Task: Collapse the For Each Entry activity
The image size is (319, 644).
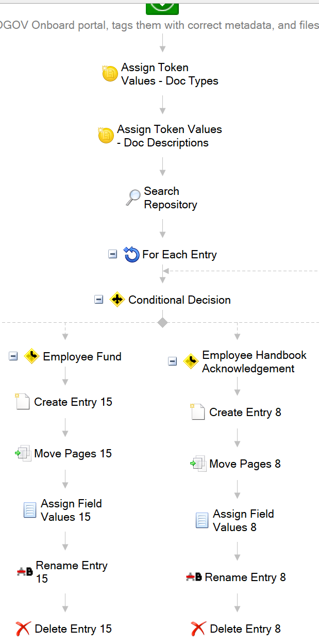Action: pyautogui.click(x=113, y=254)
